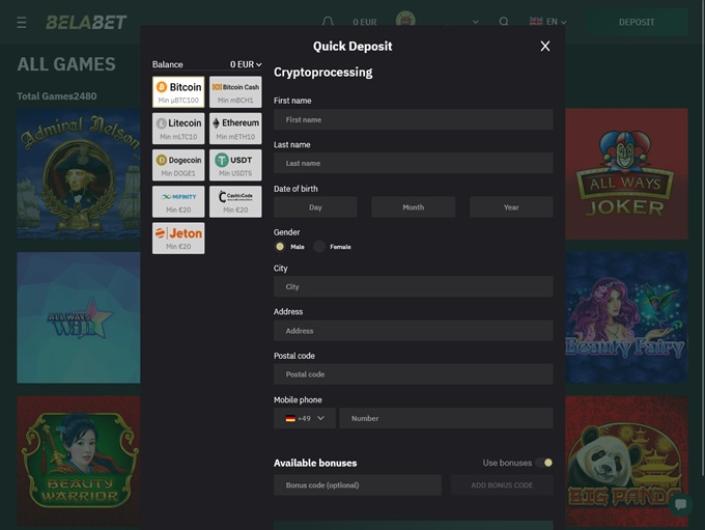Open the All Ways Joker game thumbnail

click(x=626, y=174)
